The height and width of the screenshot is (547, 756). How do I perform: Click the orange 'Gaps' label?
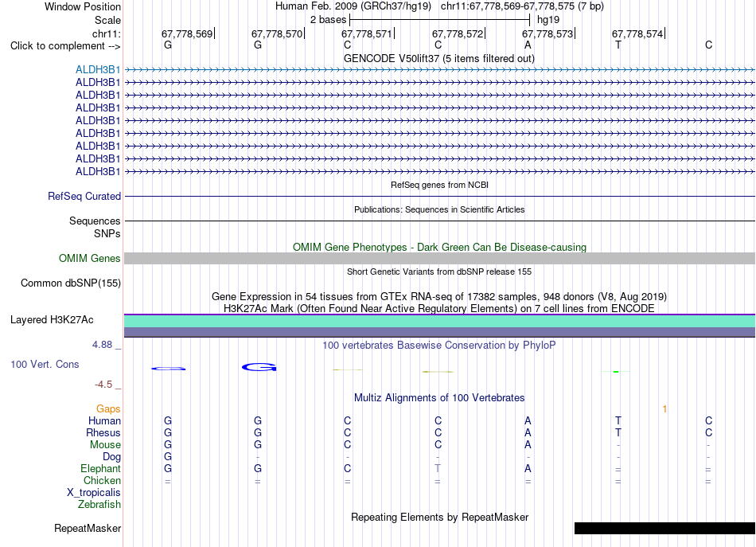tap(108, 409)
